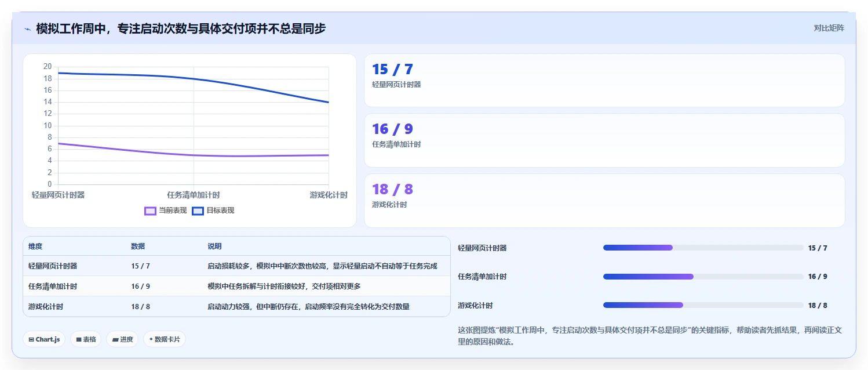
Task: Open the 16 / 9 任务清单加计时 card
Action: click(604, 140)
